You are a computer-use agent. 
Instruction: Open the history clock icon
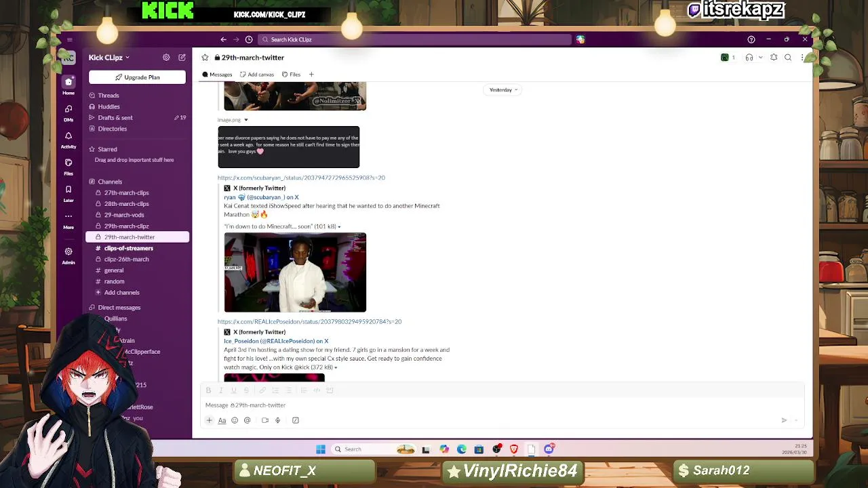coord(249,39)
